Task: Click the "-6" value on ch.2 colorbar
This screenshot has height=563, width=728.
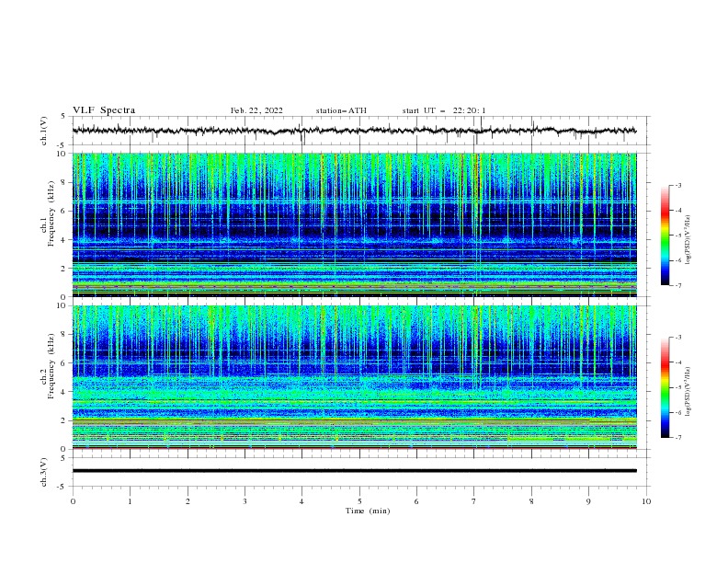Action: pyautogui.click(x=678, y=412)
